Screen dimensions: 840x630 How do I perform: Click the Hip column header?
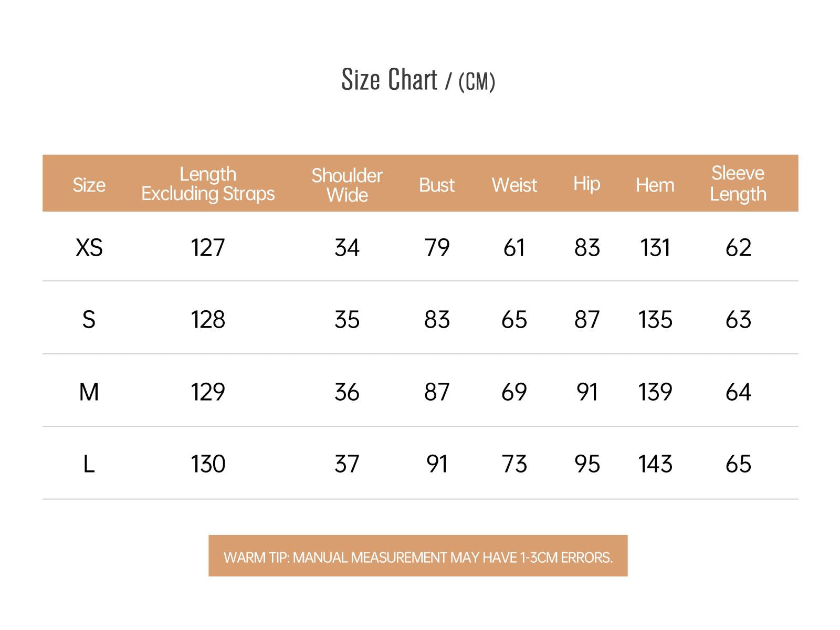(x=586, y=184)
